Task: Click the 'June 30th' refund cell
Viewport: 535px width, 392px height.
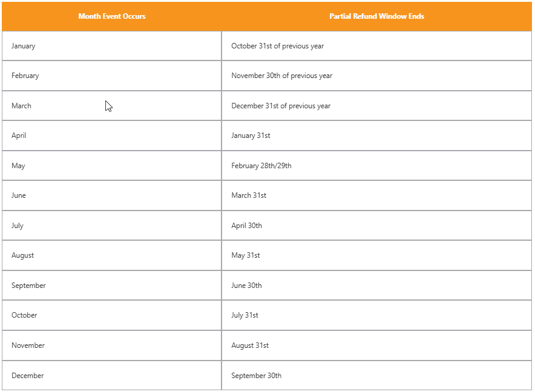Action: click(x=376, y=285)
